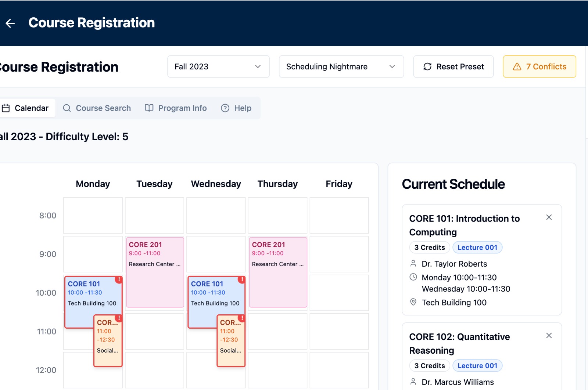The image size is (588, 390).
Task: Click the Current Schedule heading
Action: 453,184
